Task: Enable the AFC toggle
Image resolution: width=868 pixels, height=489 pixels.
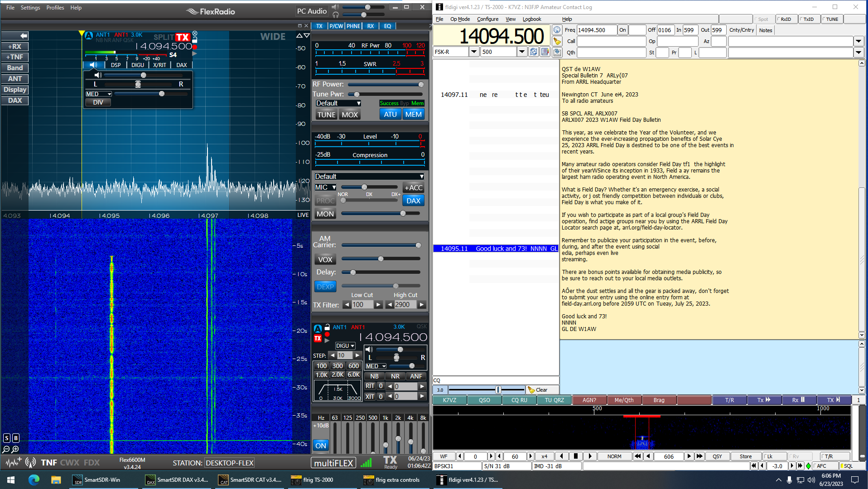Action: (825, 466)
